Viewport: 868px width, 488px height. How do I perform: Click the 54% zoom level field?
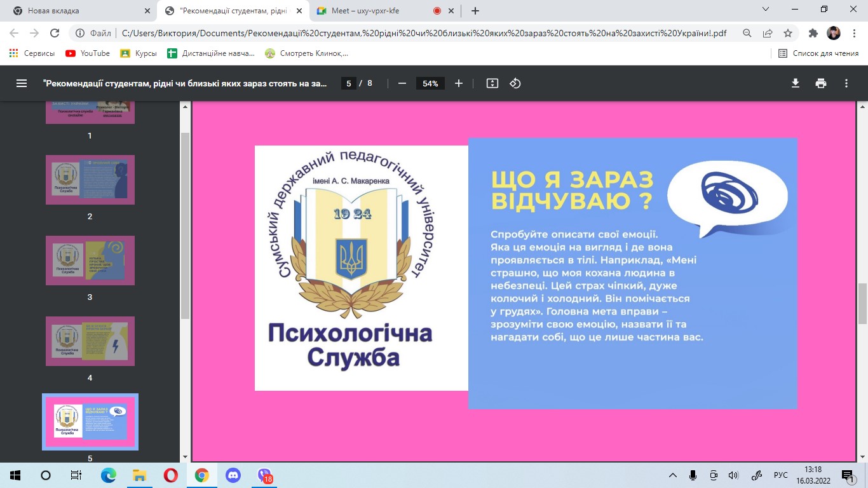(430, 83)
